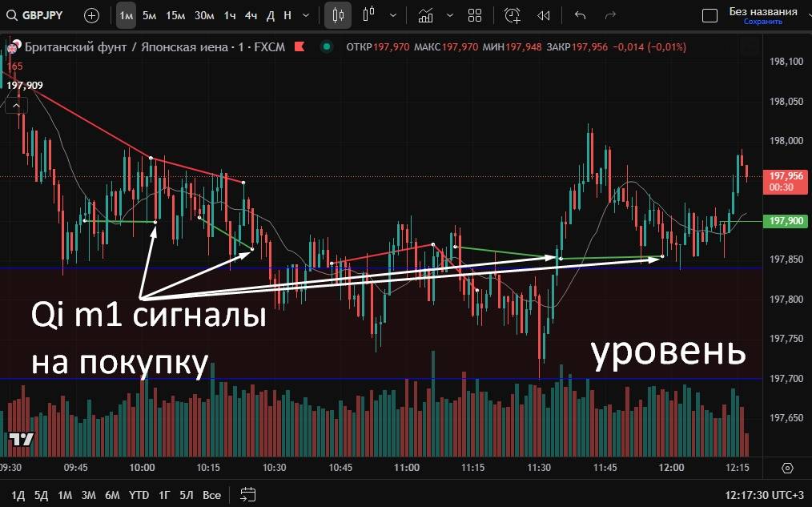812x507 pixels.
Task: Open indicator templates grid icon
Action: [475, 15]
